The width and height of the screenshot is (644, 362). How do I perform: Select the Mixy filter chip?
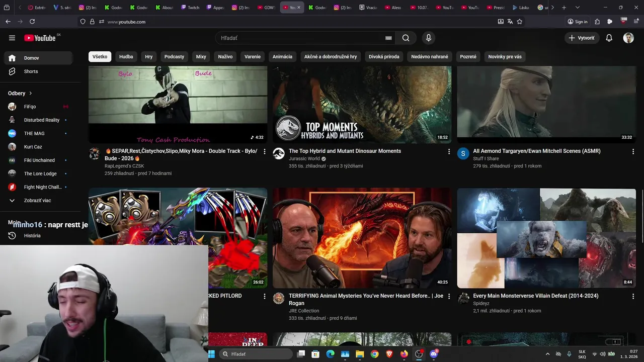point(201,57)
